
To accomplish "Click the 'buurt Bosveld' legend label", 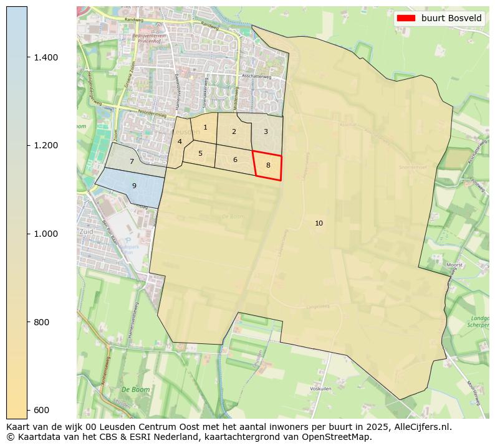I will click(x=451, y=18).
